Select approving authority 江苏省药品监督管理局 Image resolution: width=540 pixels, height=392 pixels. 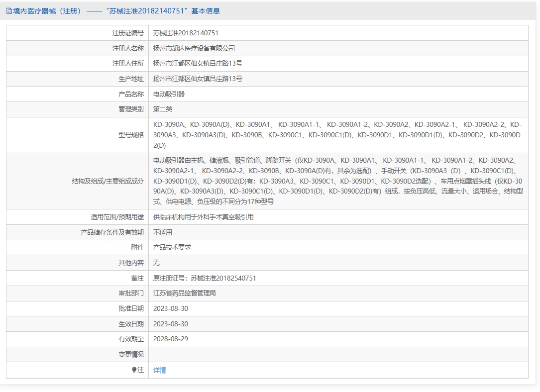pyautogui.click(x=184, y=293)
